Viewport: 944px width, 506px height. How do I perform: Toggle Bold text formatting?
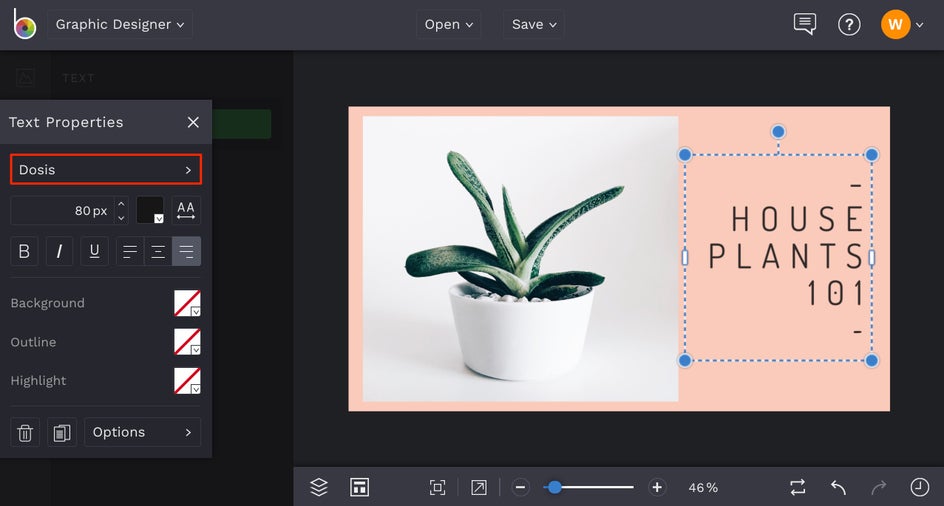click(25, 251)
